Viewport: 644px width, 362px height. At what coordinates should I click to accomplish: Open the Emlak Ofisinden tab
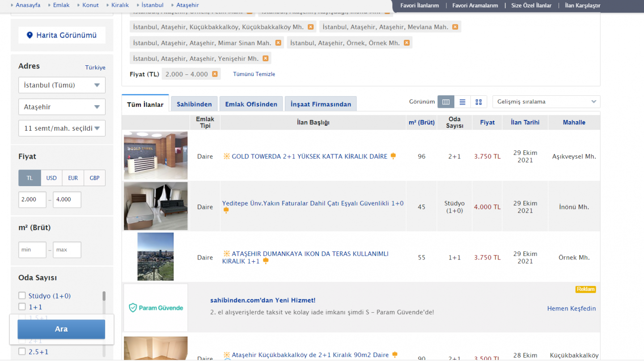(x=251, y=103)
